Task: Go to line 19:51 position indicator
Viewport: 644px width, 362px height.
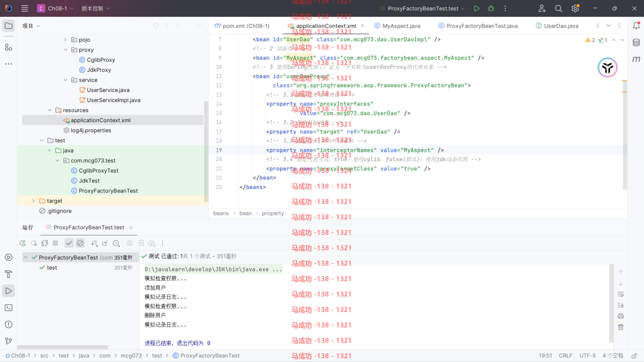Action: (x=545, y=356)
